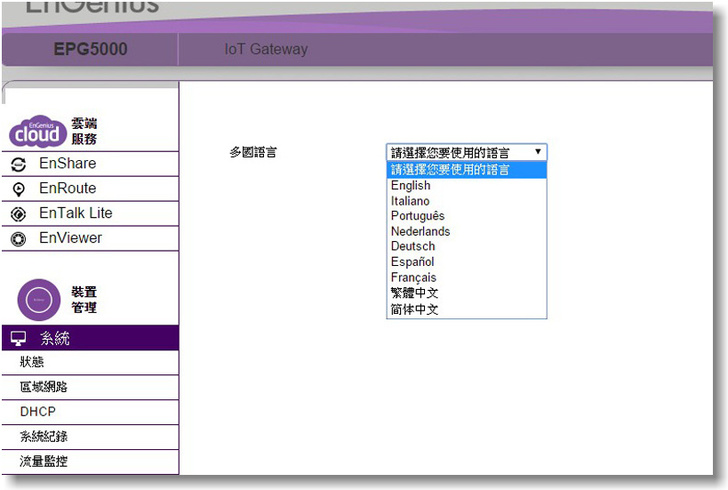Viewport: 728px width, 490px height.
Task: Go to 區域網路 LAN settings
Action: click(x=44, y=387)
